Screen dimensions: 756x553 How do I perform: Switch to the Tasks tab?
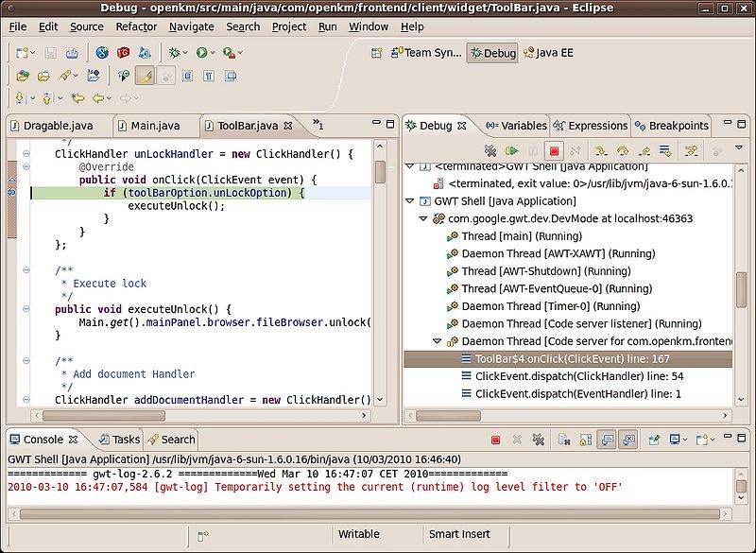pos(119,440)
